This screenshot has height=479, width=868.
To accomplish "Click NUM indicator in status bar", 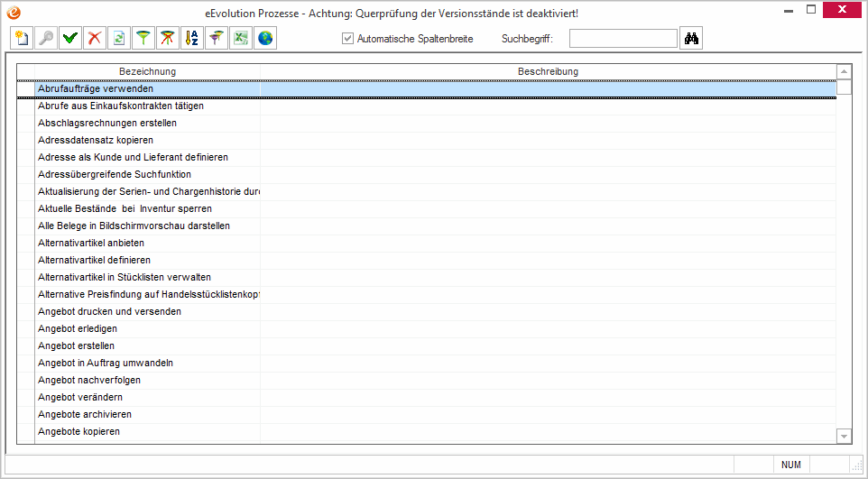I will click(791, 465).
